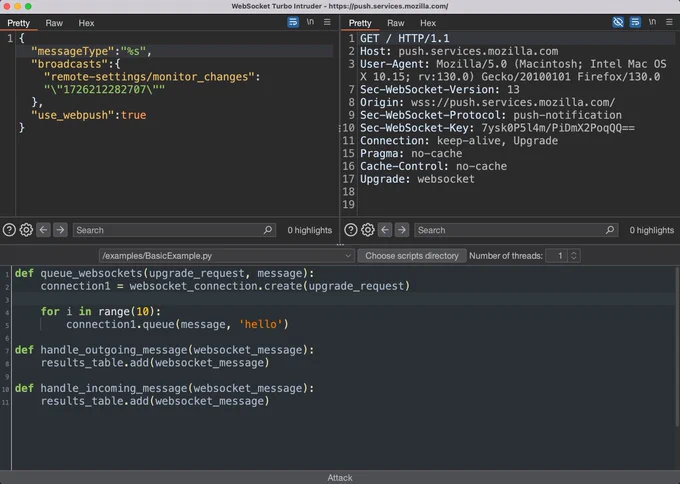
Task: Go to next match in message editor
Action: 60,230
